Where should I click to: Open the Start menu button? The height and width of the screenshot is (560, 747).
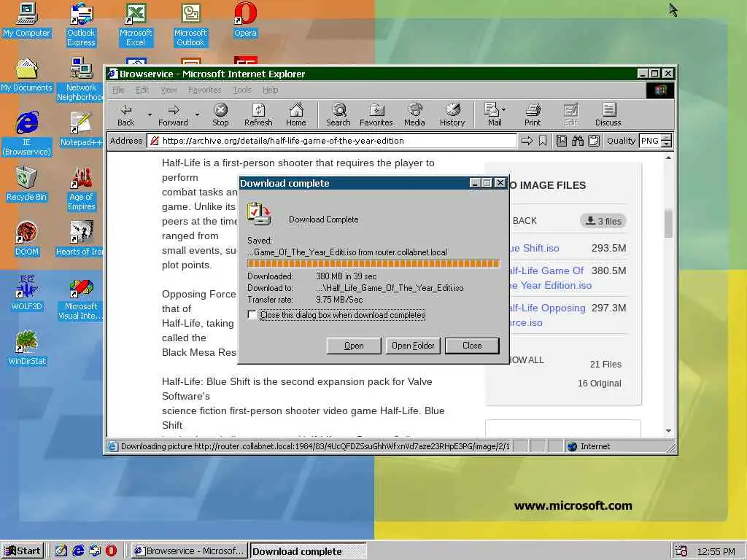coord(23,551)
